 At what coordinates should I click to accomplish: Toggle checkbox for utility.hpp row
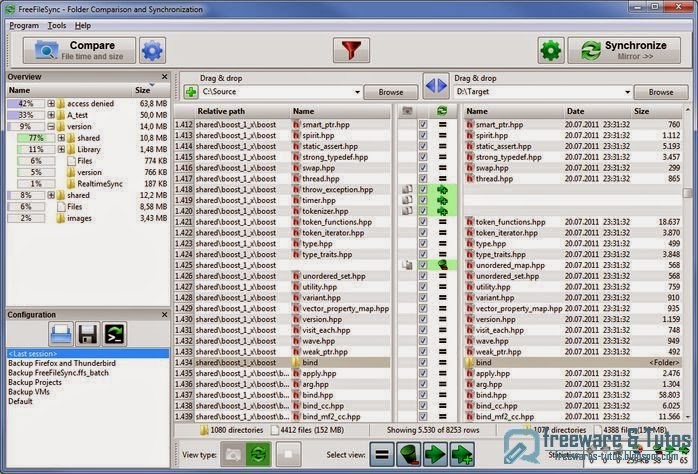pyautogui.click(x=423, y=287)
